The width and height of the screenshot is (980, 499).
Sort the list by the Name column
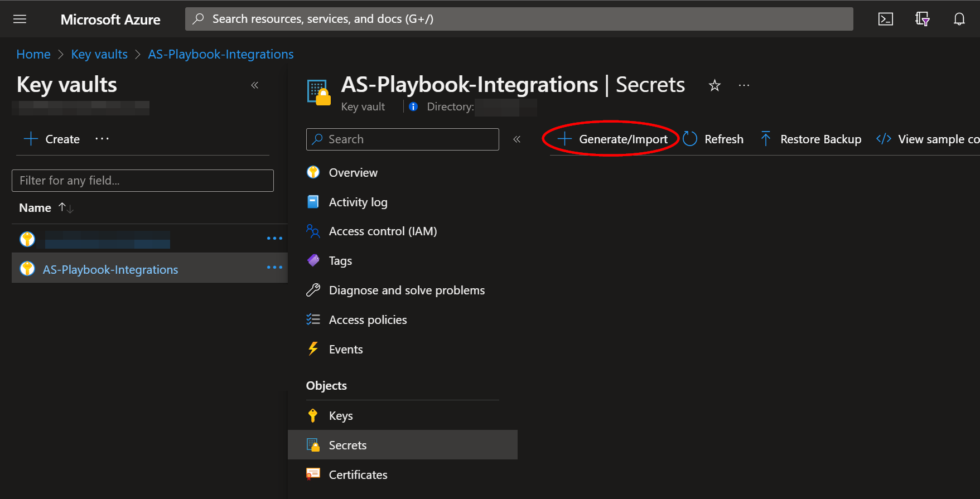pos(46,208)
